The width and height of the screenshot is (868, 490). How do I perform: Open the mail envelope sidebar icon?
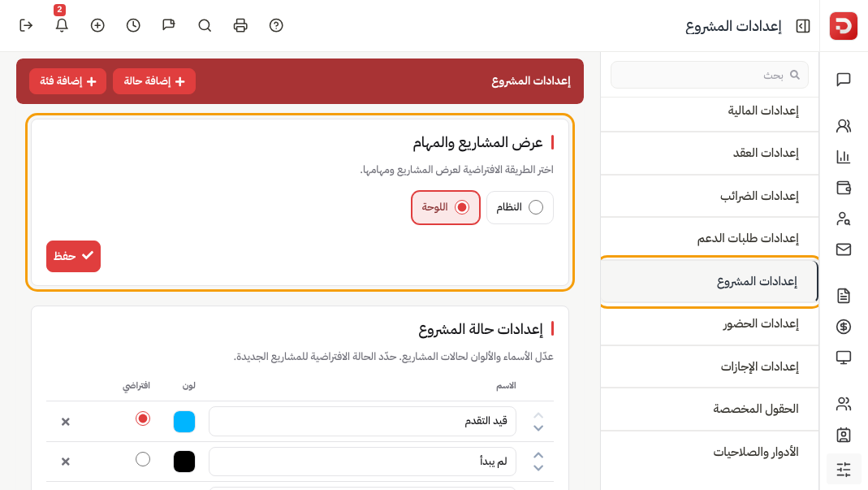pyautogui.click(x=843, y=249)
